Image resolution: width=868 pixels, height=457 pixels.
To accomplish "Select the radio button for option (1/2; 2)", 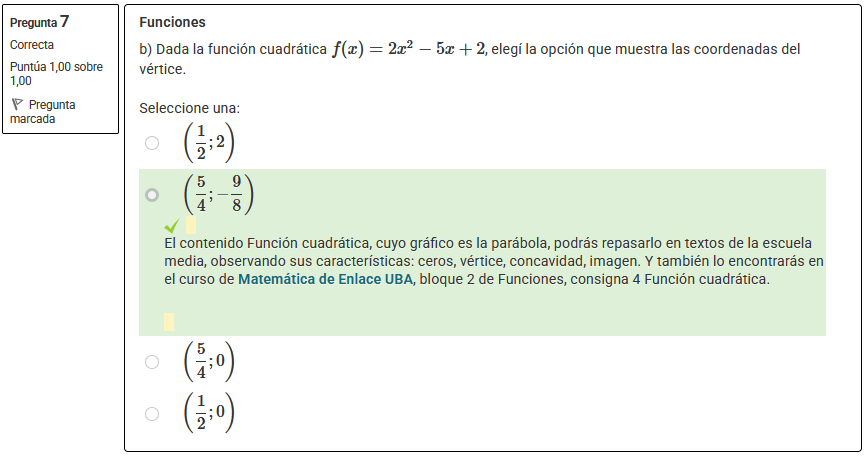I will [152, 143].
